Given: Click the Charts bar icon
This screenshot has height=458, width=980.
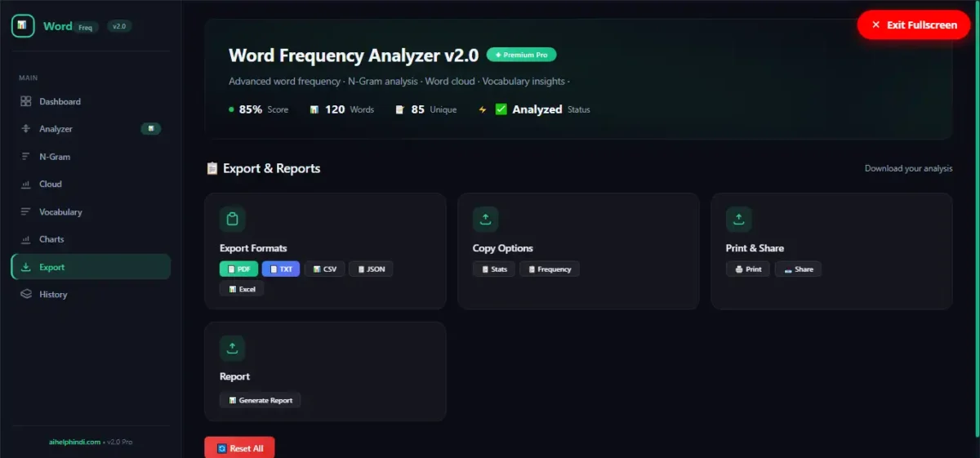Looking at the screenshot, I should [25, 239].
